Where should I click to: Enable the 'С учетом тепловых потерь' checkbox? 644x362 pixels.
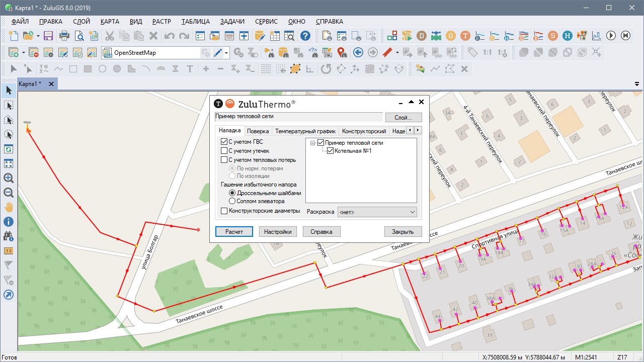(x=224, y=160)
